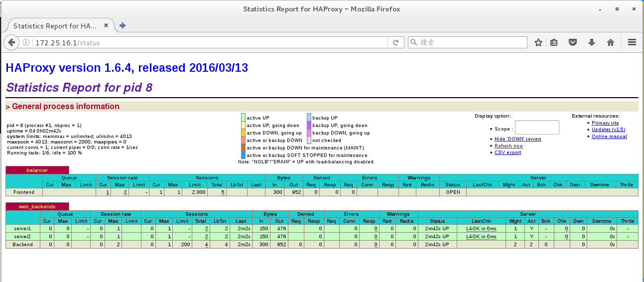Open the bookmarks list icon

pyautogui.click(x=554, y=43)
